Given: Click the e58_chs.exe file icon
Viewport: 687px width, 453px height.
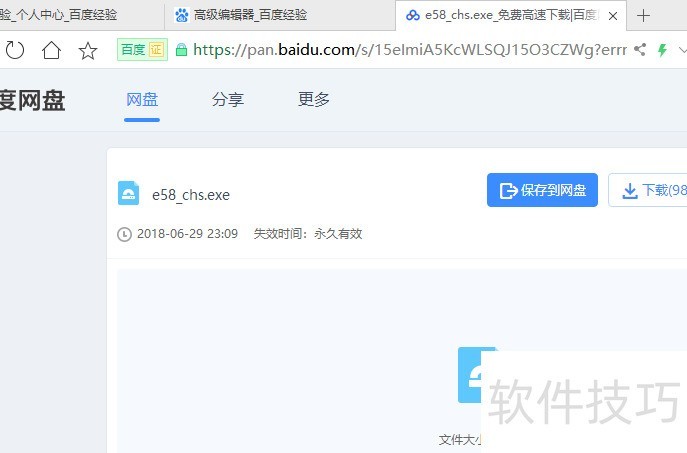Looking at the screenshot, I should tap(128, 193).
